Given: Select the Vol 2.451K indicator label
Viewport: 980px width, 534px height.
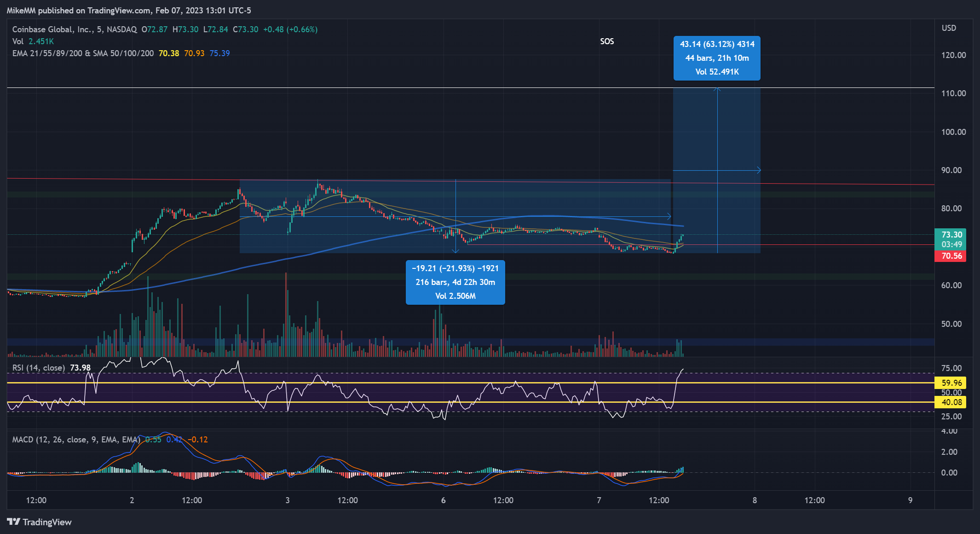Looking at the screenshot, I should tap(33, 41).
